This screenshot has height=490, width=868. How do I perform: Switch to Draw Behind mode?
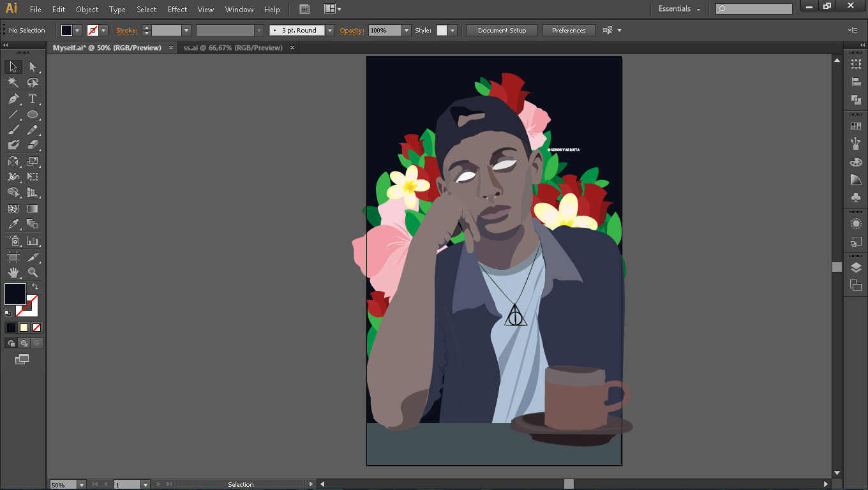click(x=24, y=343)
